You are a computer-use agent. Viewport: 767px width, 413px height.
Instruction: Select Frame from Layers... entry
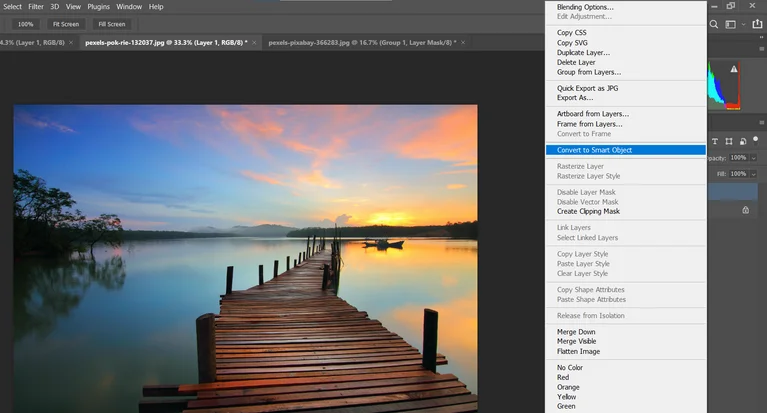589,124
